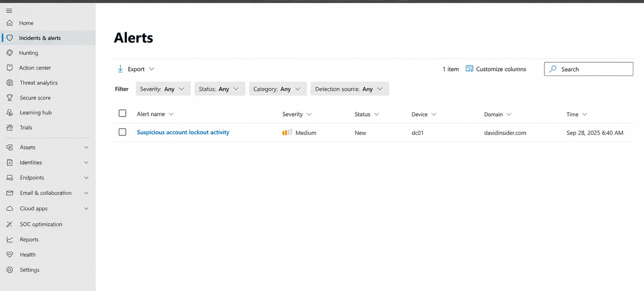This screenshot has width=644, height=291.
Task: Click the Hunting icon in sidebar
Action: click(10, 53)
